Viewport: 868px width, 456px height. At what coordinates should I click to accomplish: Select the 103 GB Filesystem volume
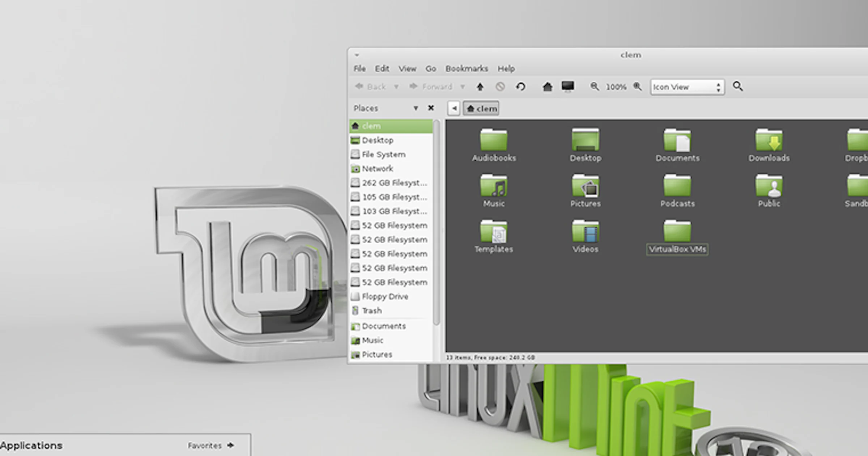pyautogui.click(x=391, y=211)
